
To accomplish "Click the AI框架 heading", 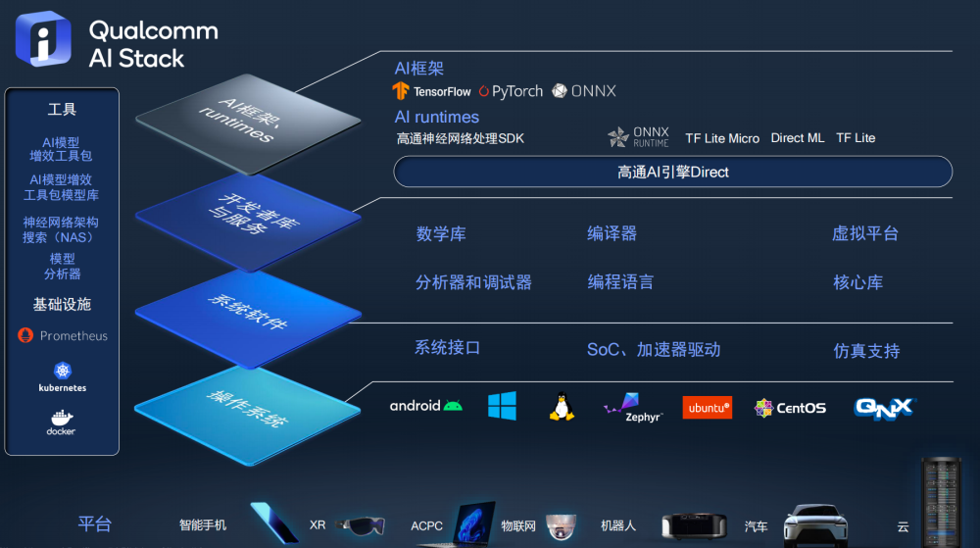I will [418, 68].
